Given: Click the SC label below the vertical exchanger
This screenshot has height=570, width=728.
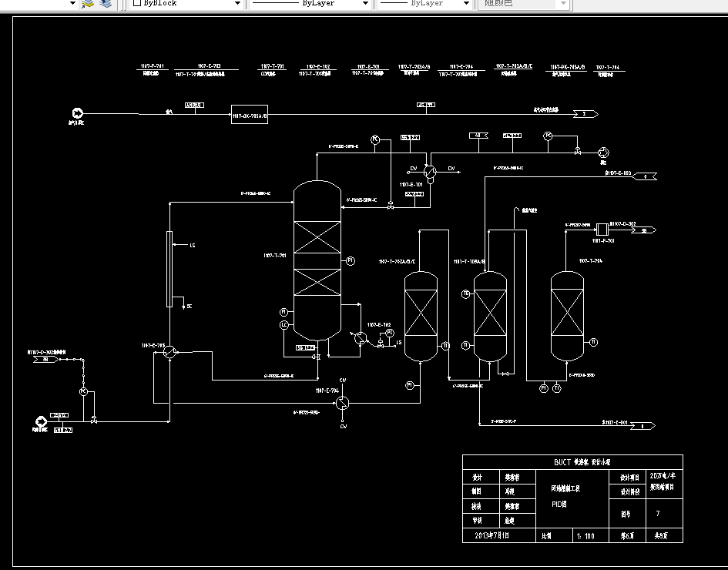Looking at the screenshot, I should tap(190, 307).
